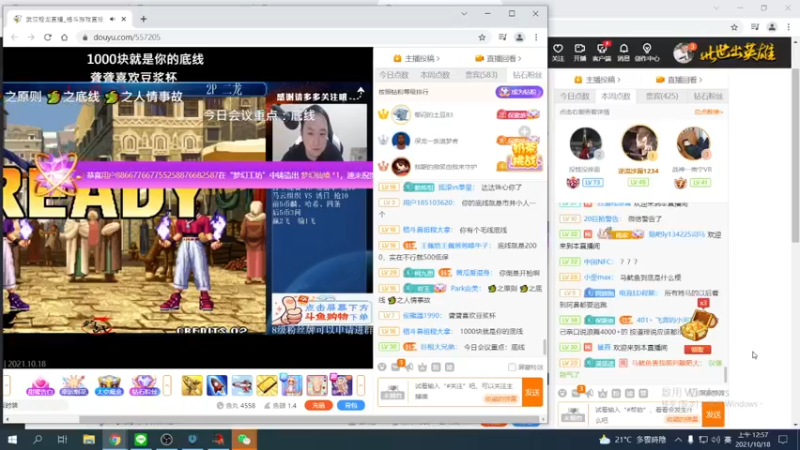Open emoji picker in the front window's chat
The image size is (800, 450).
tap(382, 367)
